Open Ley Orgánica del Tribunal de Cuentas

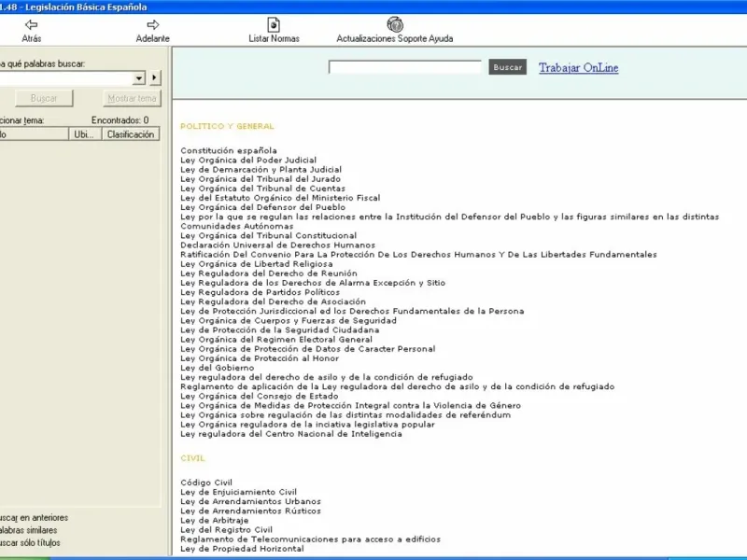(x=263, y=189)
